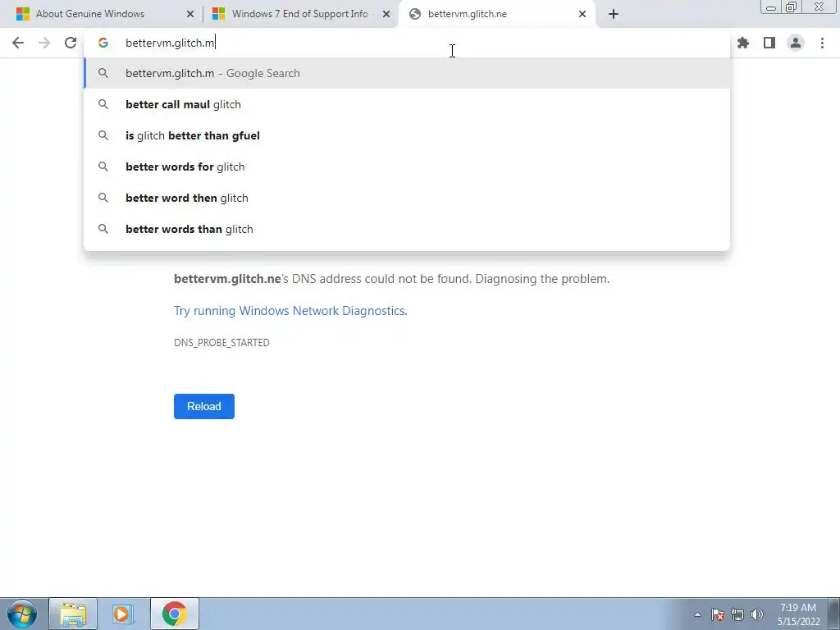Click the Google icon in the address bar
840x630 pixels.
[x=103, y=43]
